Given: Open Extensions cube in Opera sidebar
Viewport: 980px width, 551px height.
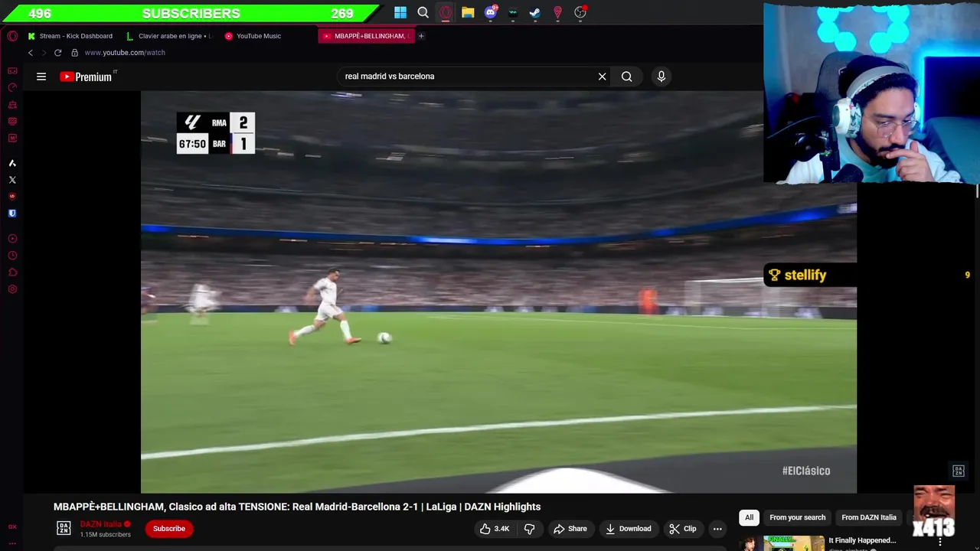Looking at the screenshot, I should point(12,272).
